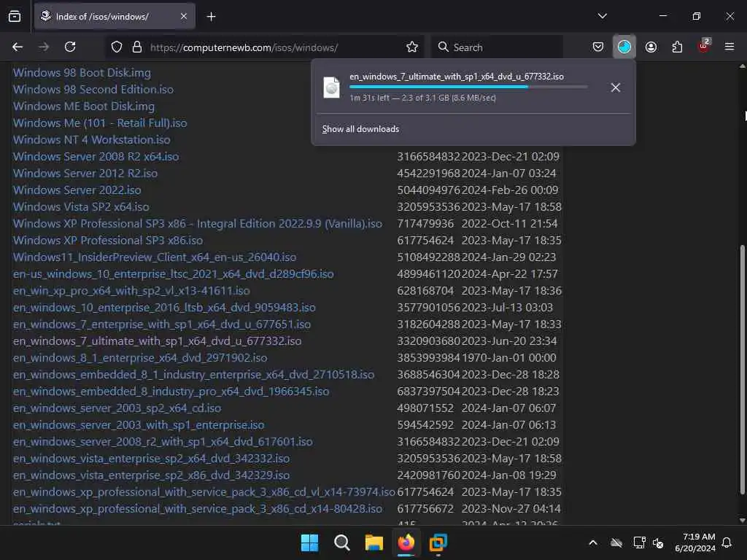Open Windows Me (101 - Retail Full).iso link
Image resolution: width=747 pixels, height=560 pixels.
coord(100,122)
